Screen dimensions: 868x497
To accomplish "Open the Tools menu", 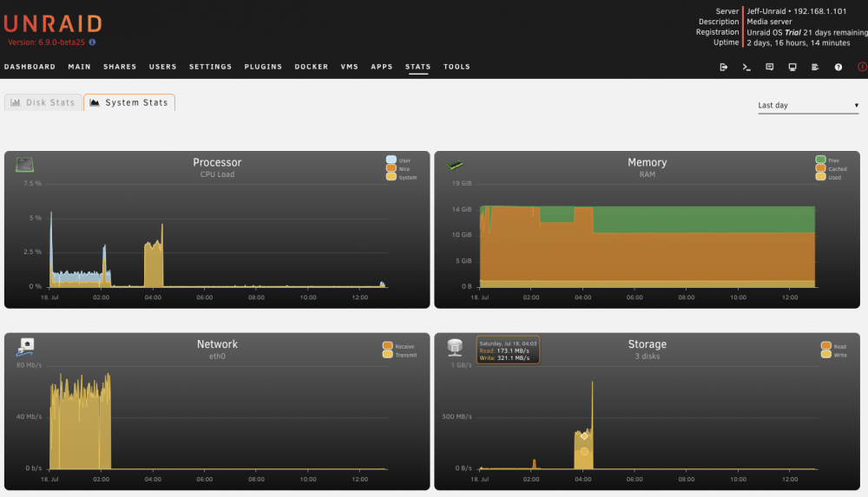I will (x=457, y=67).
